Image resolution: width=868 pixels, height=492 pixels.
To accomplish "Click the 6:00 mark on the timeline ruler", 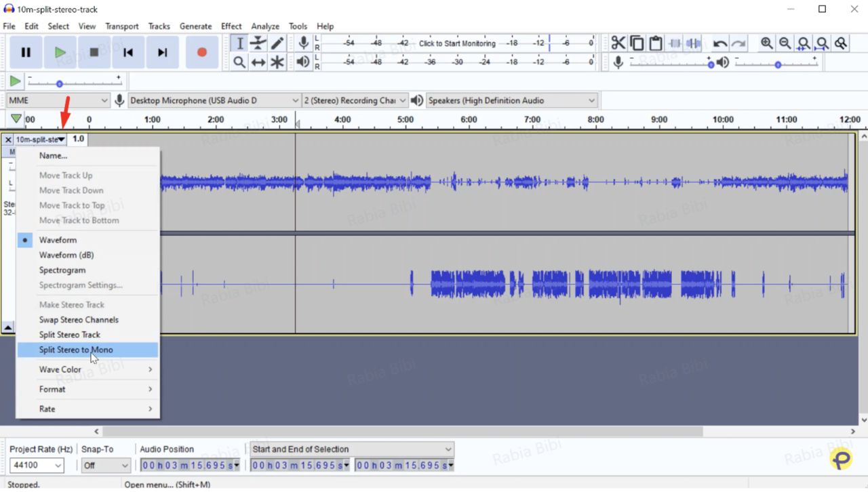I will (468, 119).
